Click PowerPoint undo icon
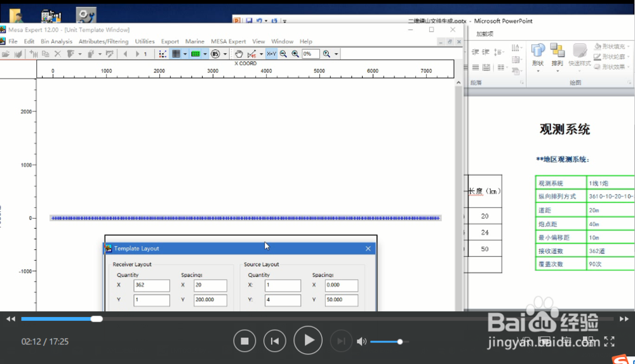 pos(259,21)
